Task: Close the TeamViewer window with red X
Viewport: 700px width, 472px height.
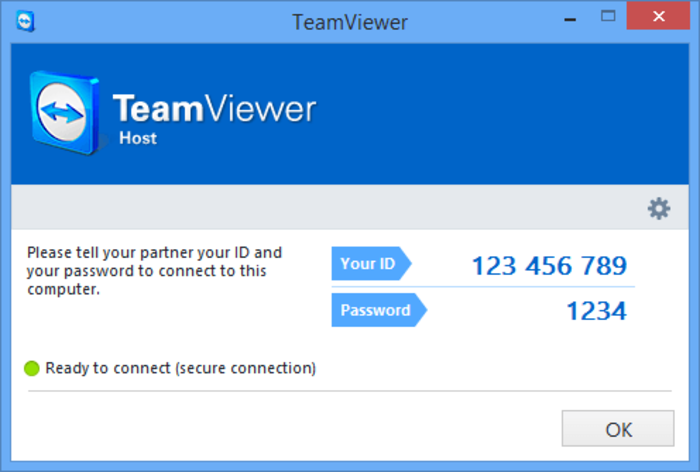Action: tap(658, 19)
